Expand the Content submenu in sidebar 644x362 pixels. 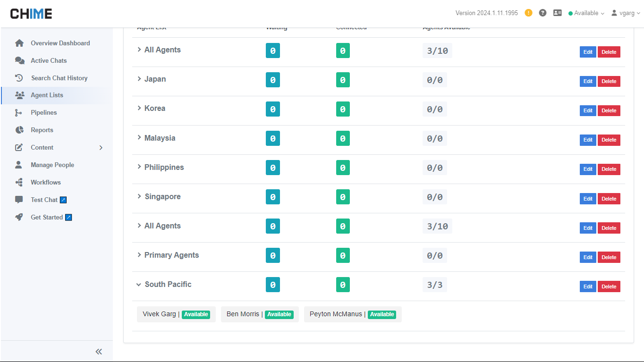point(101,148)
